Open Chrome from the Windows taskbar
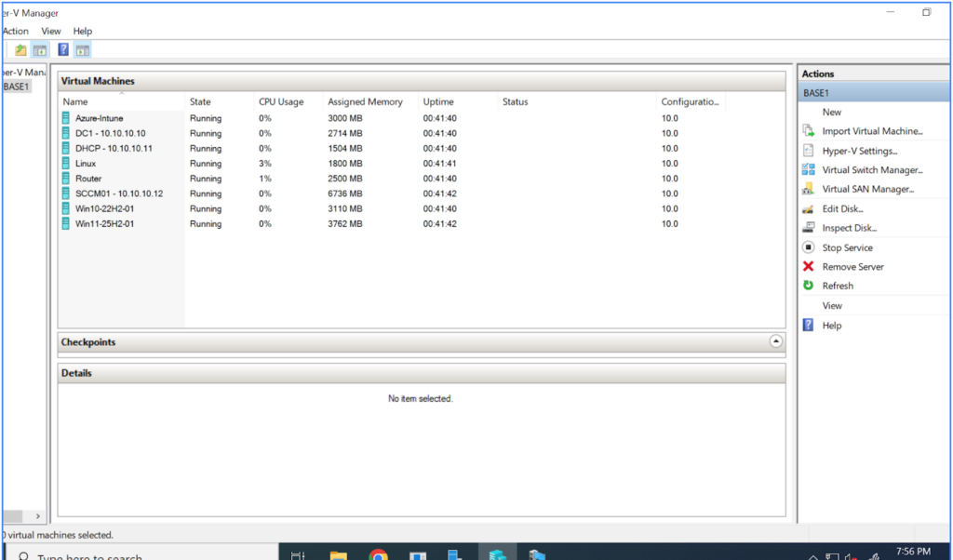 coord(378,554)
